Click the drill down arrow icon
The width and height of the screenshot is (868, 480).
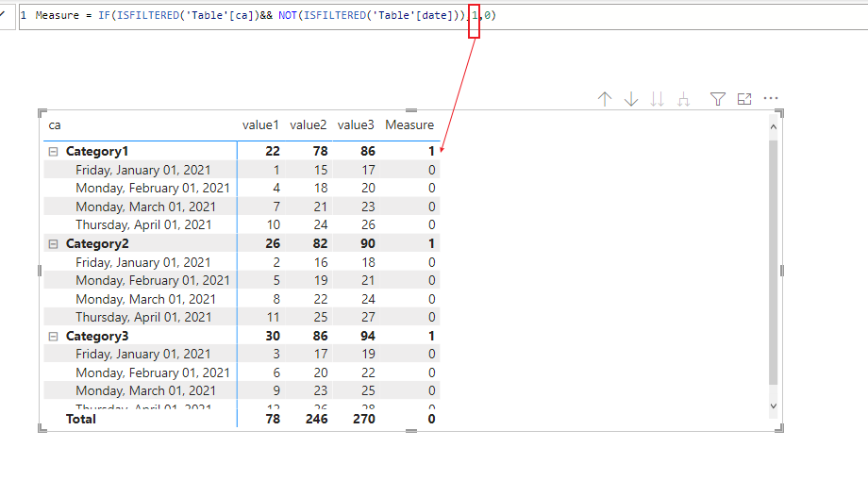[631, 99]
